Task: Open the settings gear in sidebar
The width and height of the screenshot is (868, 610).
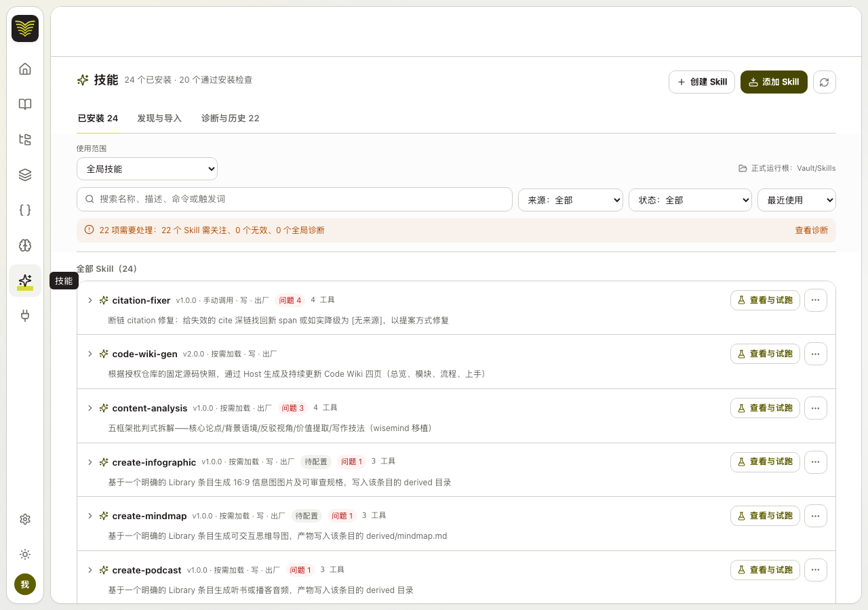Action: (x=25, y=519)
